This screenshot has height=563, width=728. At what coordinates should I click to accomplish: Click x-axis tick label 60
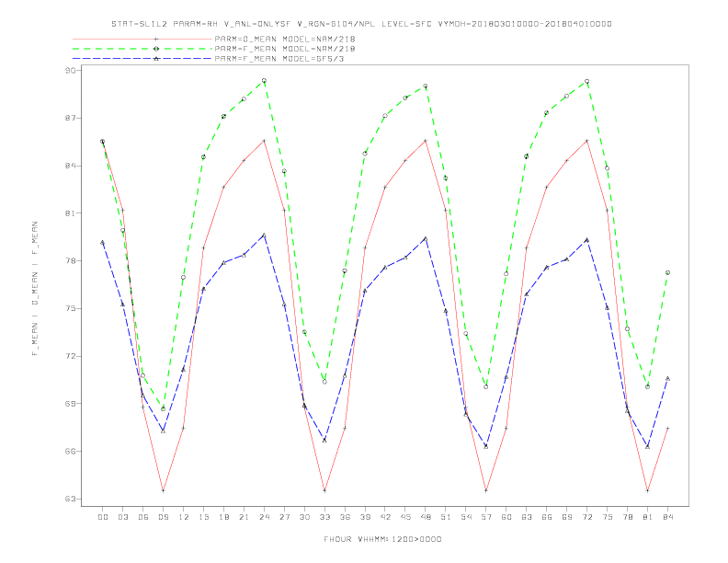click(x=506, y=517)
